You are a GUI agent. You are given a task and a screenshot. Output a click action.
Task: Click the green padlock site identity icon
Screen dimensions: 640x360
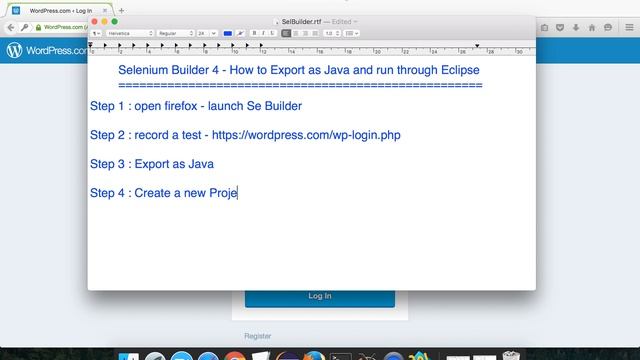pos(38,27)
